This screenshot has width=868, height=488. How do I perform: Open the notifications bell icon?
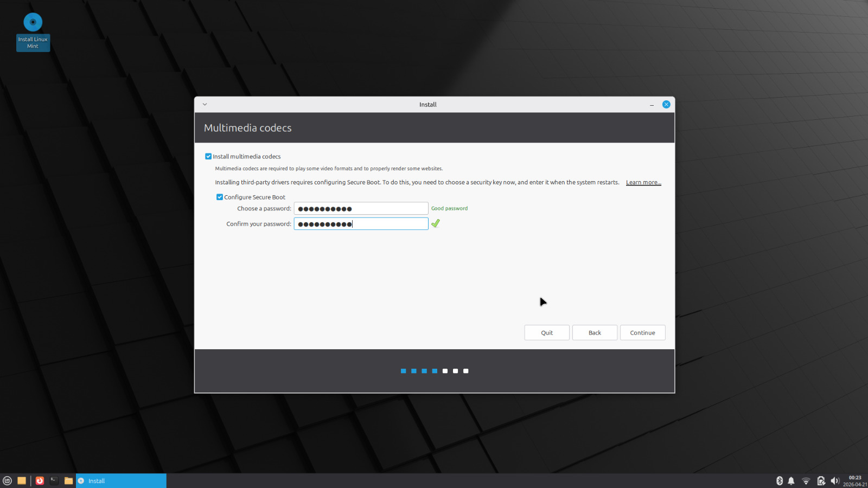pyautogui.click(x=791, y=480)
